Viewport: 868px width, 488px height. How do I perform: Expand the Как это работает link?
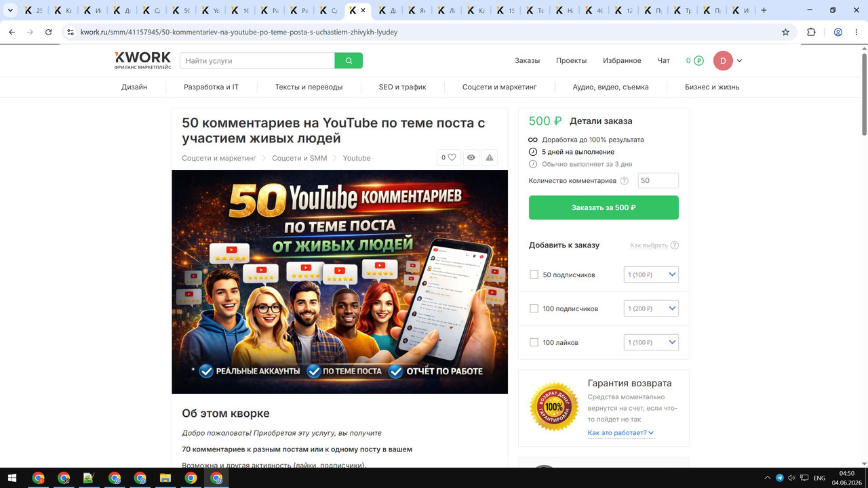(620, 432)
